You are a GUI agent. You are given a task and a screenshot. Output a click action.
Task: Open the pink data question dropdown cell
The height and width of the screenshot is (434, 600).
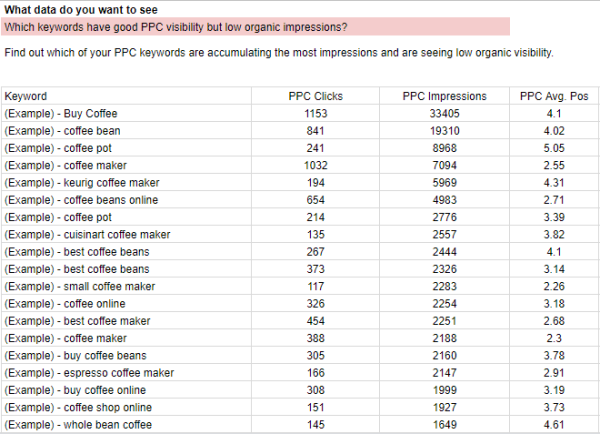(255, 27)
